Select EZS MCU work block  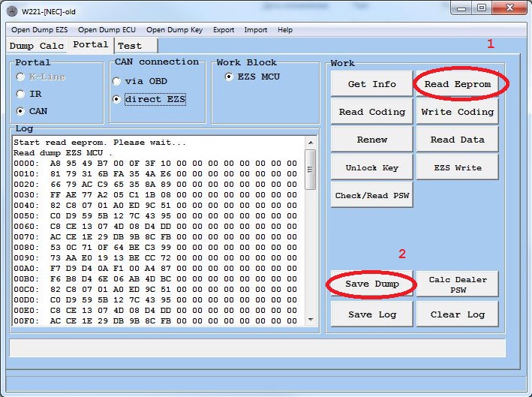tap(229, 77)
